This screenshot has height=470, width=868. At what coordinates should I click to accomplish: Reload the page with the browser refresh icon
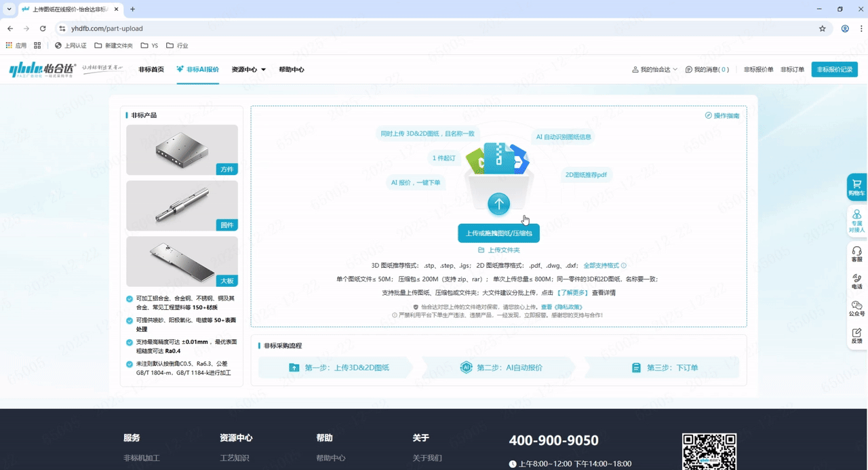(x=43, y=28)
